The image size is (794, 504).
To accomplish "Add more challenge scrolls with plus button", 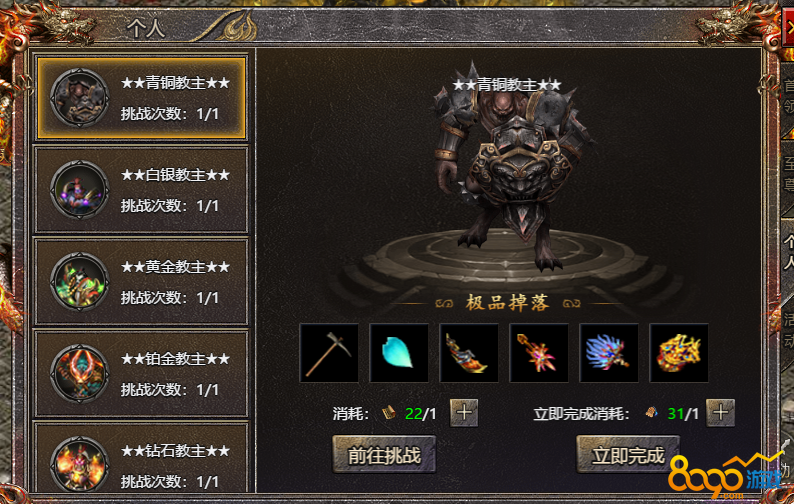I will [x=464, y=413].
